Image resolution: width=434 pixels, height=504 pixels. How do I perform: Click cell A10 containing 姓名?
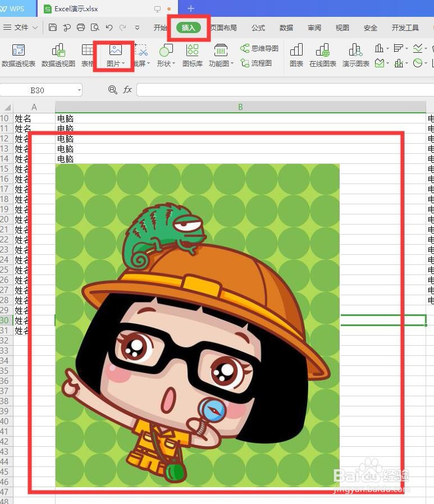tap(34, 118)
